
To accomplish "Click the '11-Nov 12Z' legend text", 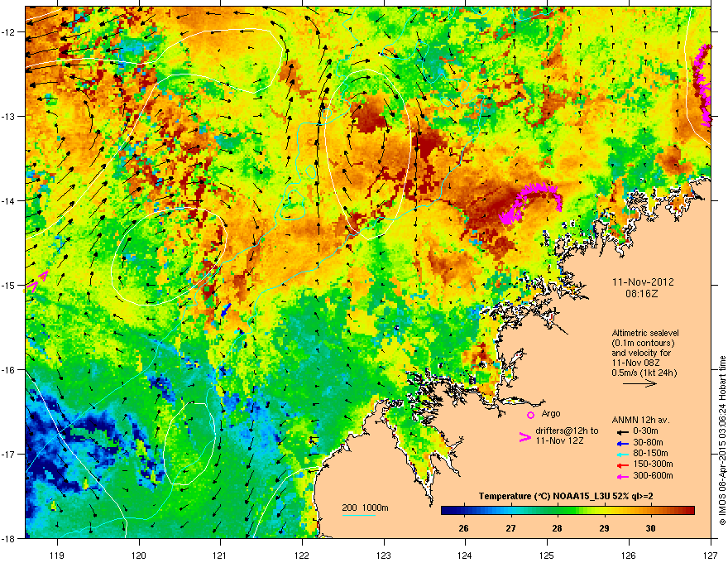I will click(x=559, y=440).
